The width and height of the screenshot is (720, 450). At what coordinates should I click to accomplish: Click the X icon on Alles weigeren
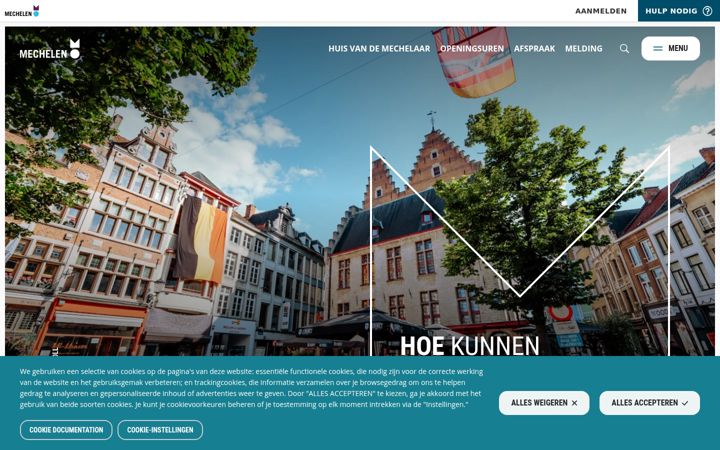[574, 403]
